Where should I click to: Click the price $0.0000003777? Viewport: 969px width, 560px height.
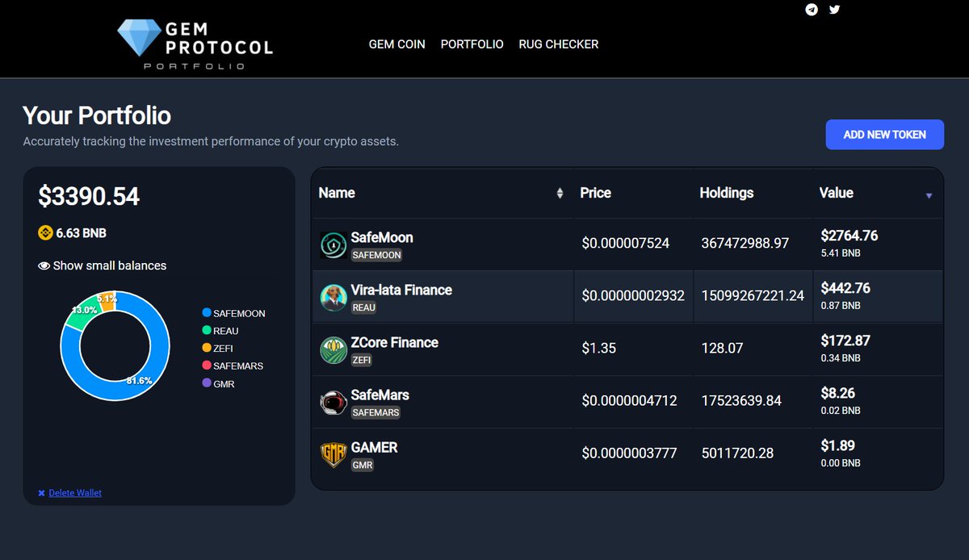629,453
